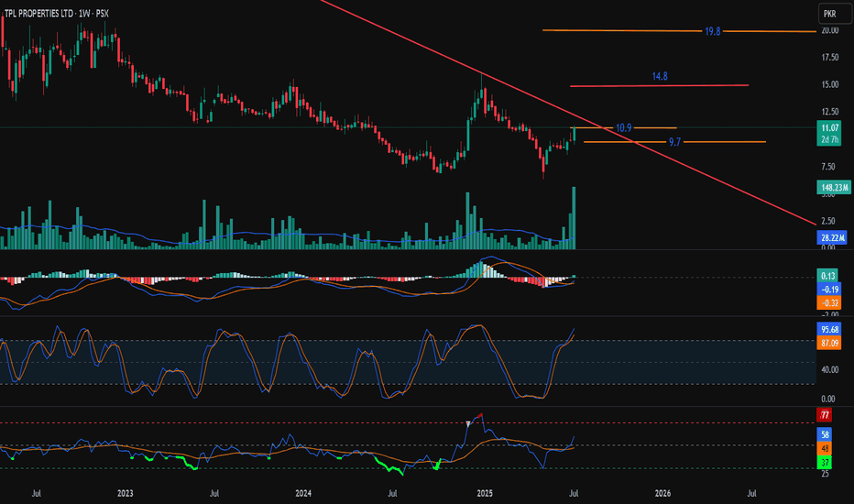Click the 0.13 MACD histogram value
Image resolution: width=854 pixels, height=504 pixels.
(x=829, y=276)
